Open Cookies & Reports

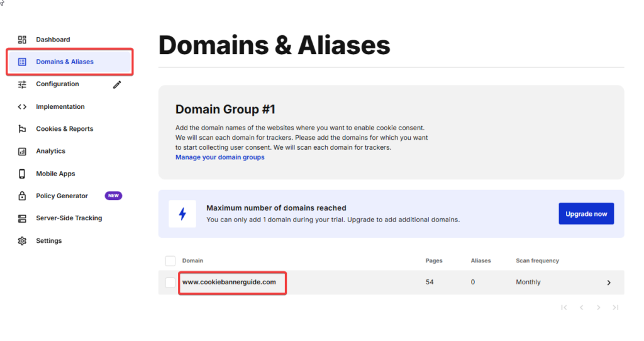pos(65,128)
